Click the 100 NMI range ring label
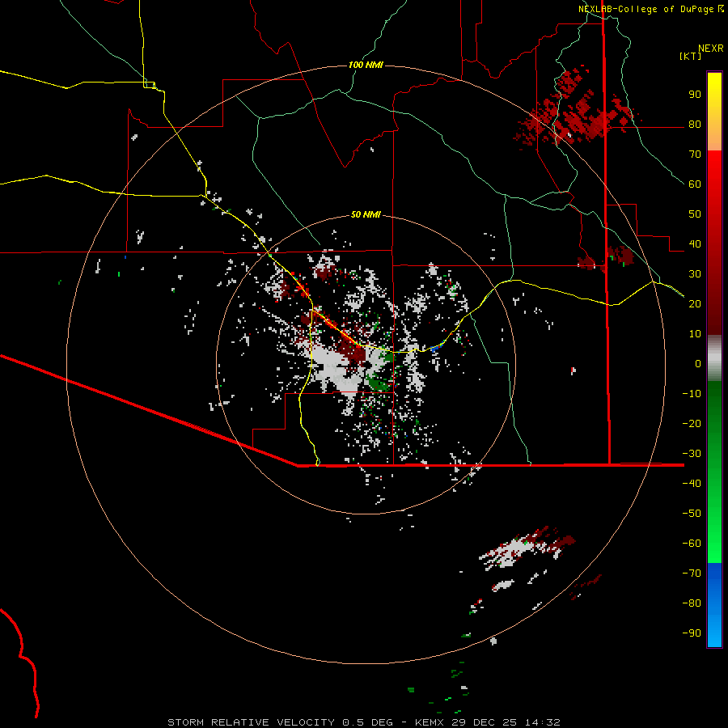 pos(366,65)
